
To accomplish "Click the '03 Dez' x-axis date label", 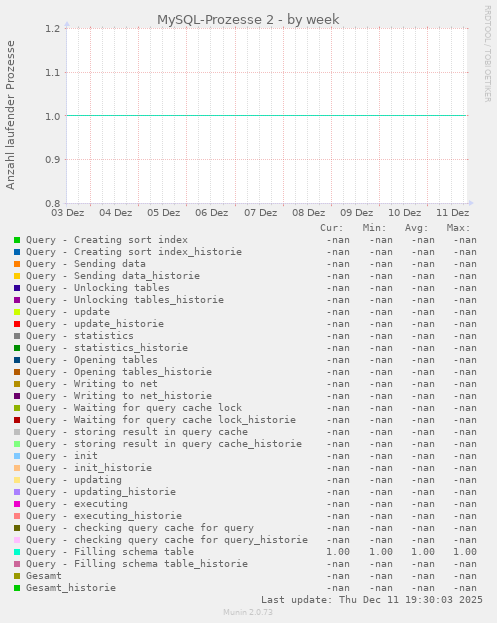I will tap(68, 213).
